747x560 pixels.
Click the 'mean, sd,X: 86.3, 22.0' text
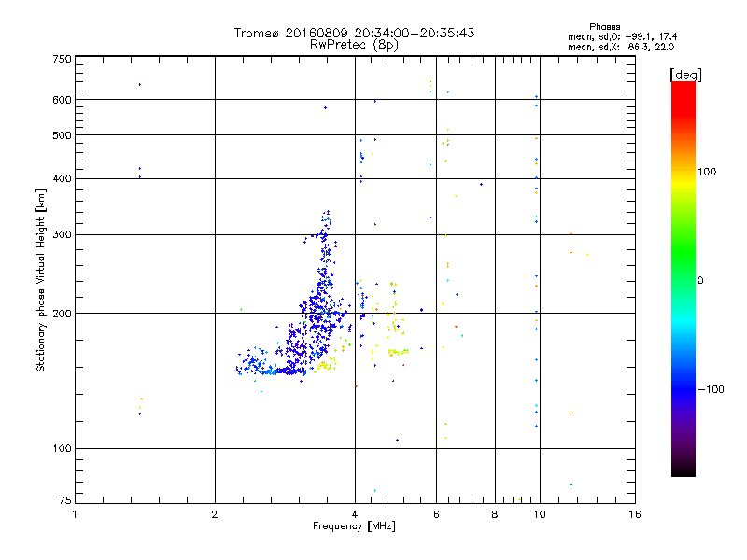tap(621, 47)
